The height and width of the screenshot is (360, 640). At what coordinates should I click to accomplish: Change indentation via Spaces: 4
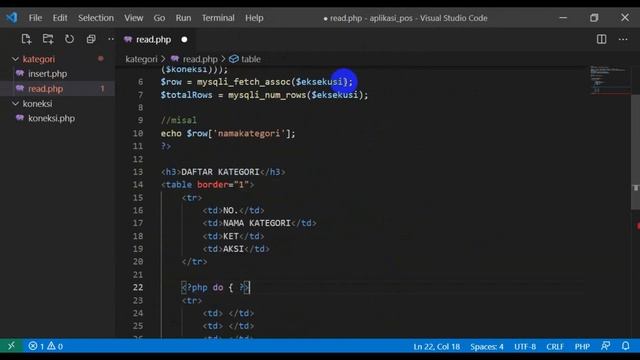tap(487, 347)
